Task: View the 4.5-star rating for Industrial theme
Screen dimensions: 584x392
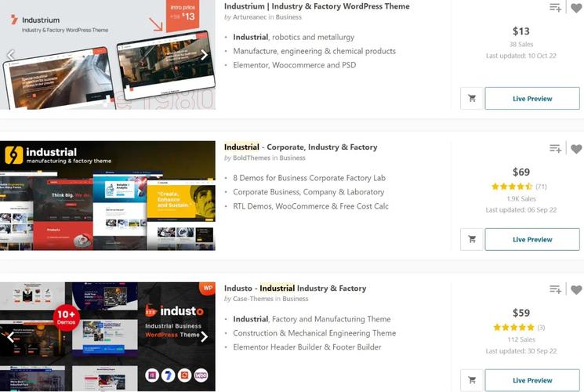Action: tap(511, 187)
